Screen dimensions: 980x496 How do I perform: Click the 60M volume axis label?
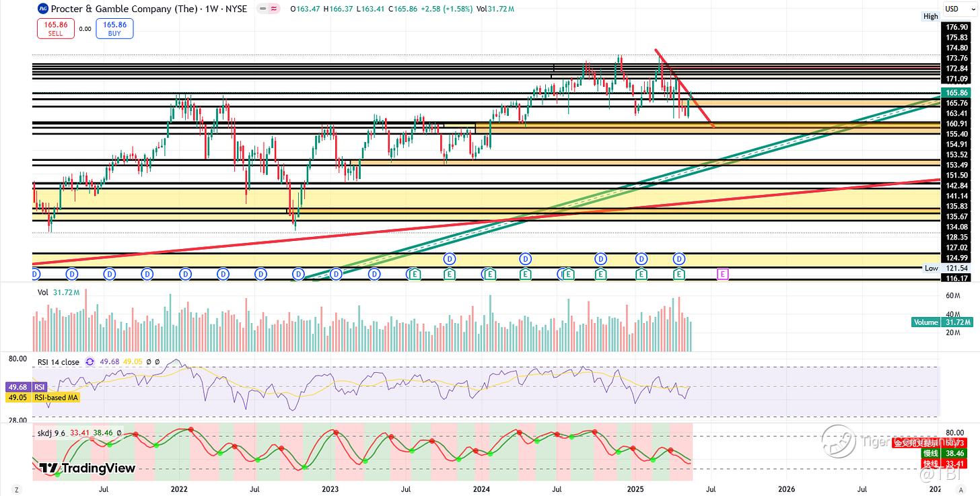[x=952, y=295]
